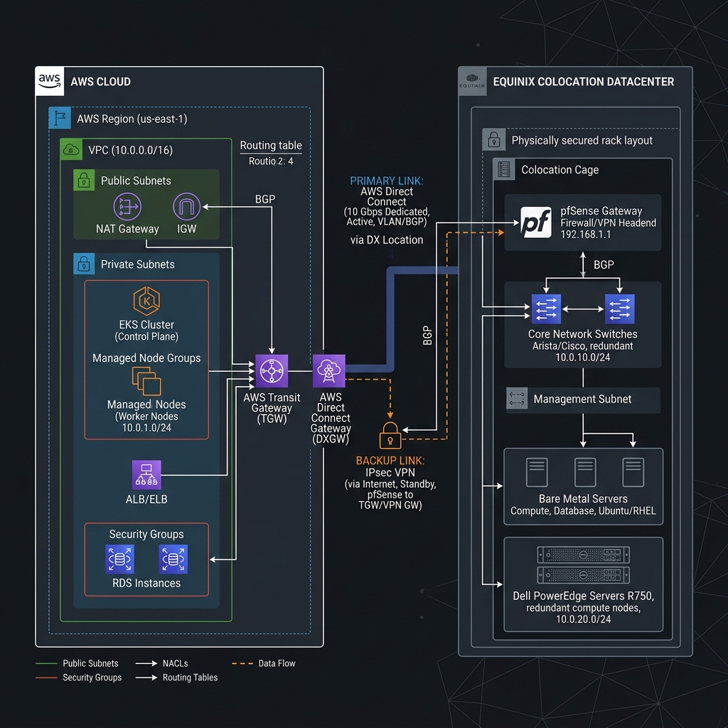Screen dimensions: 728x728
Task: Select the pfSense Gateway 192.168.1.1 text
Action: [609, 223]
